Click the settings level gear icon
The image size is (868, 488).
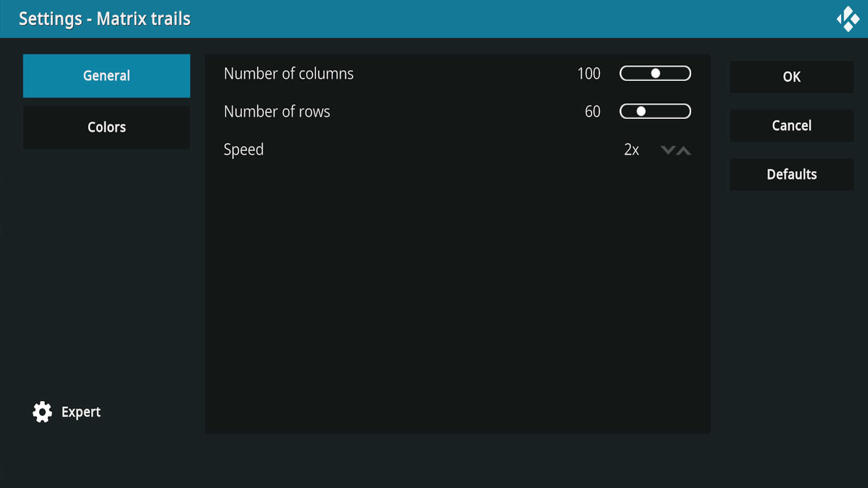[x=42, y=412]
